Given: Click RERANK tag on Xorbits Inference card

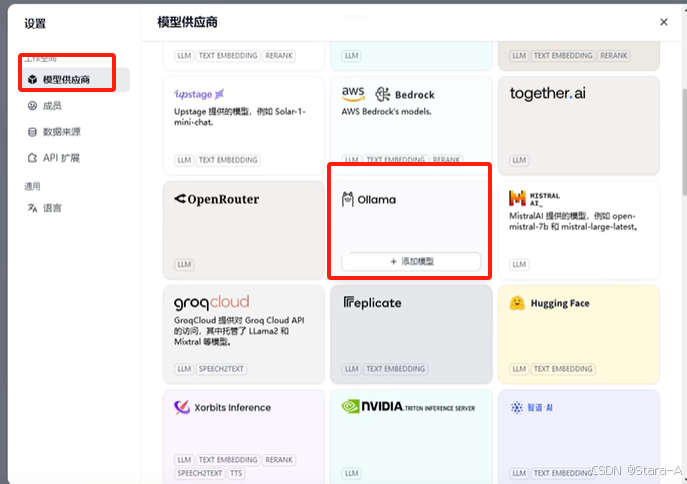Looking at the screenshot, I should 279,460.
